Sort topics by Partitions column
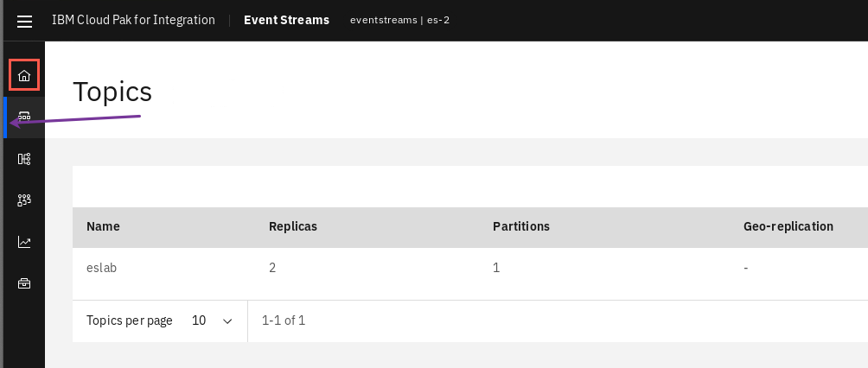 (x=521, y=226)
